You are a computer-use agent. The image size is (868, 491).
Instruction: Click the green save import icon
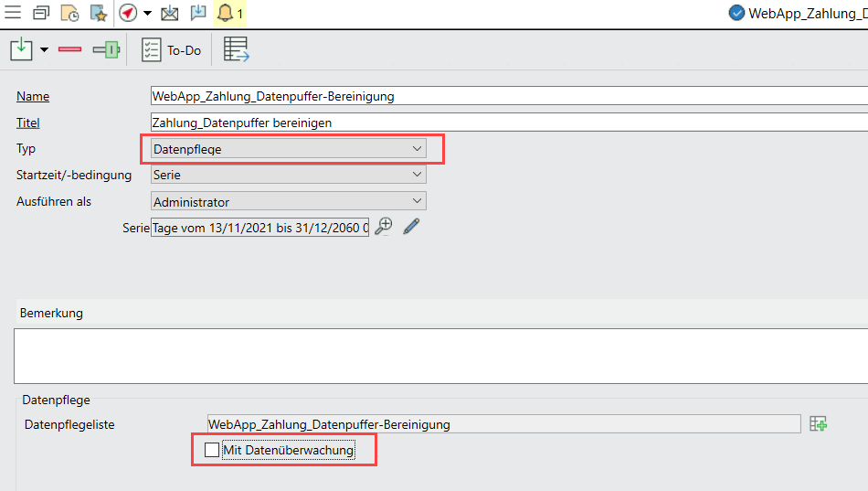point(21,49)
